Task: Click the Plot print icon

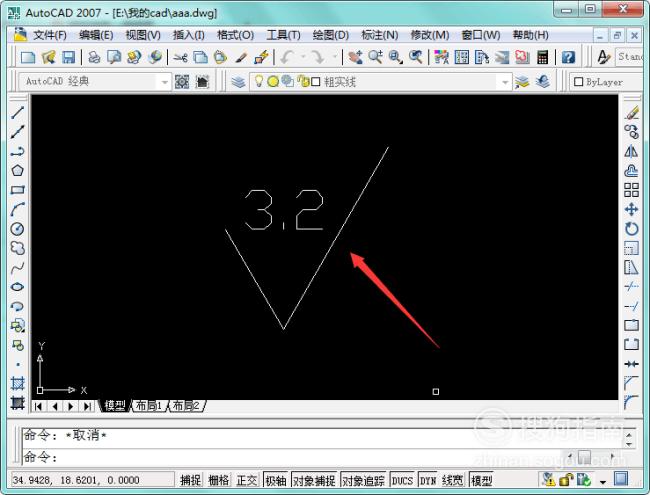Action: click(94, 57)
